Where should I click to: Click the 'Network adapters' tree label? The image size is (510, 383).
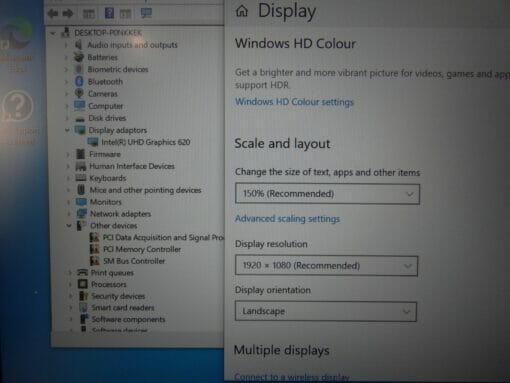[121, 214]
